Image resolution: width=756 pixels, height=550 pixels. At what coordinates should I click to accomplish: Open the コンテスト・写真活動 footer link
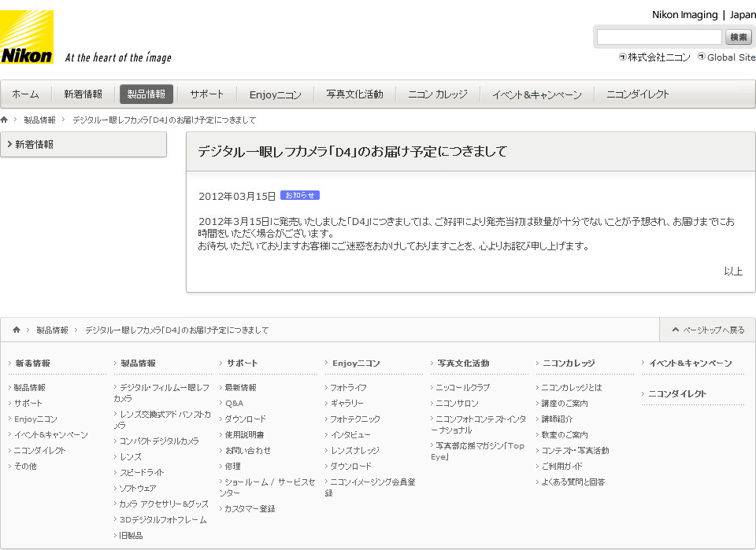575,451
